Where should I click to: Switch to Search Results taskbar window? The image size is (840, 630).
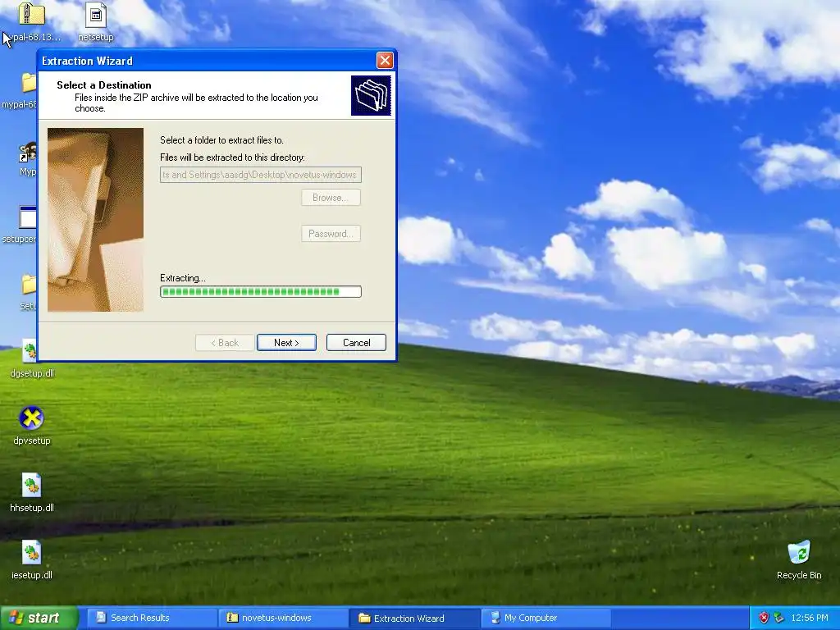click(152, 619)
